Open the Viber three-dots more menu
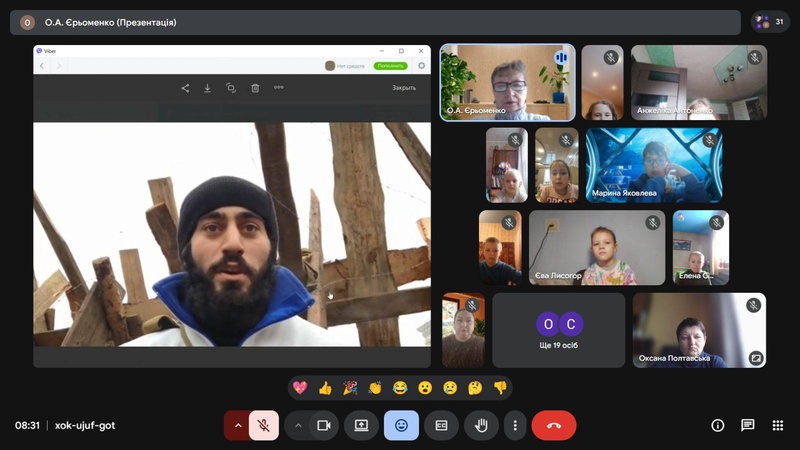This screenshot has height=450, width=800. [279, 88]
